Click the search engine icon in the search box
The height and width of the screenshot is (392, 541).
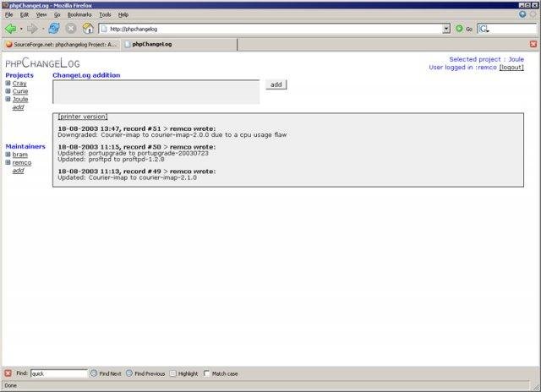[484, 29]
